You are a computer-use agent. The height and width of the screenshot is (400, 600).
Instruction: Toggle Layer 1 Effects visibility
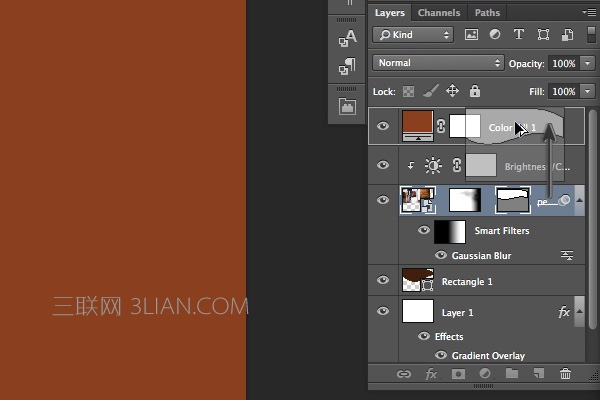tap(424, 336)
